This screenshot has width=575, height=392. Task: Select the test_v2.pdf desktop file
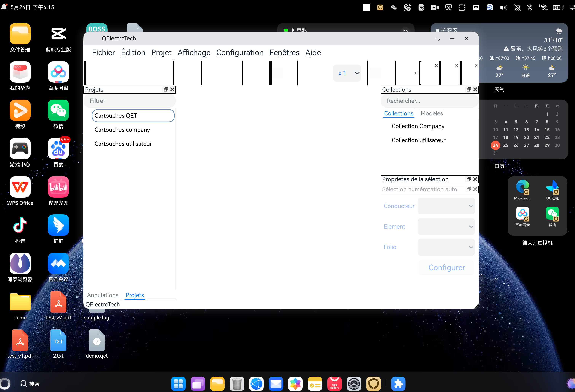[58, 306]
